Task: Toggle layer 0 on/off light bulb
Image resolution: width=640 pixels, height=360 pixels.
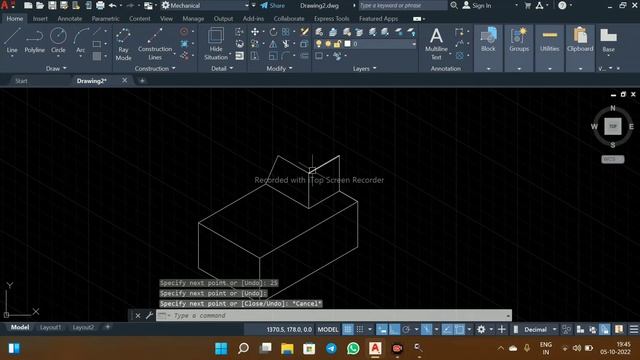Action: click(x=319, y=44)
